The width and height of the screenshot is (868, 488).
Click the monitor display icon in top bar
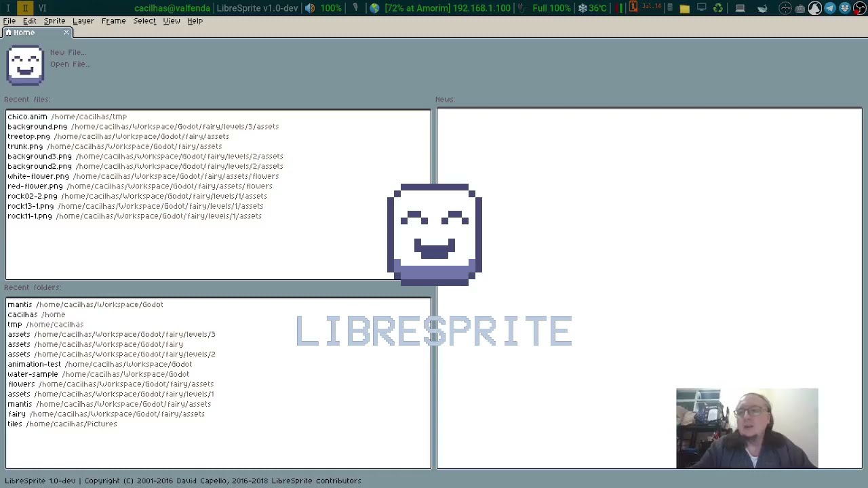click(702, 7)
